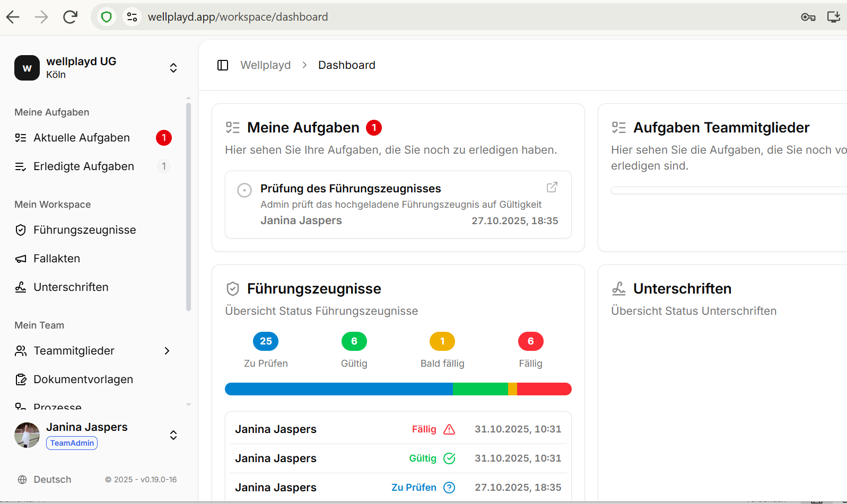Select the Janina Jaspers row marked Gültig
Screen dimensions: 847x504
[398, 458]
